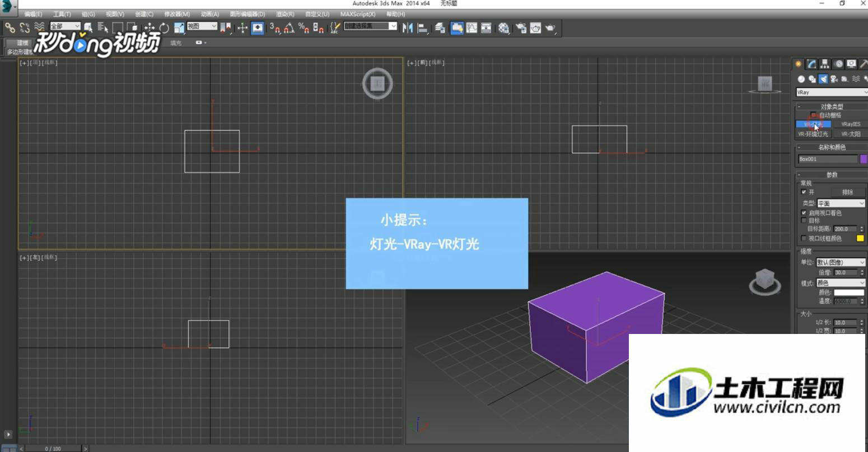Toggle the Percent Snap tool
Image resolution: width=868 pixels, height=452 pixels.
pyautogui.click(x=304, y=28)
